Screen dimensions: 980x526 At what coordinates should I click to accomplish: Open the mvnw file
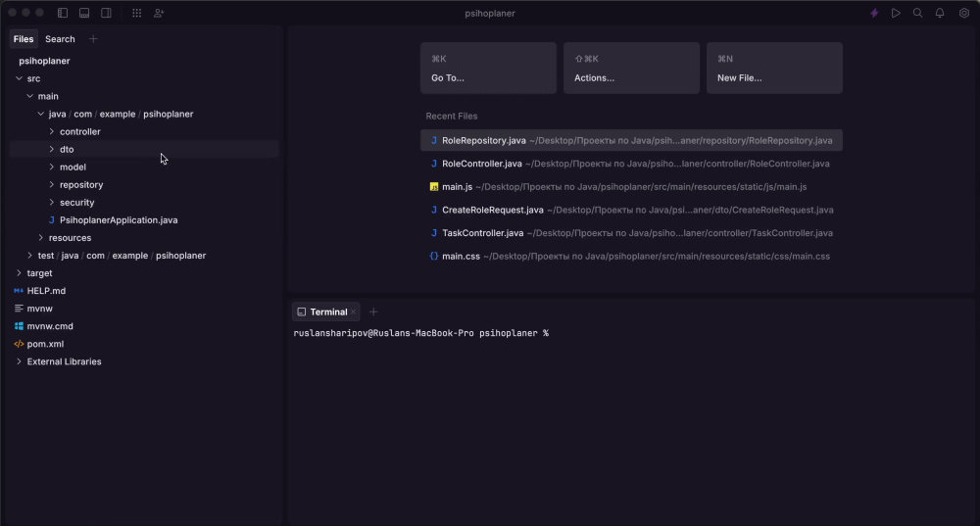(x=40, y=309)
